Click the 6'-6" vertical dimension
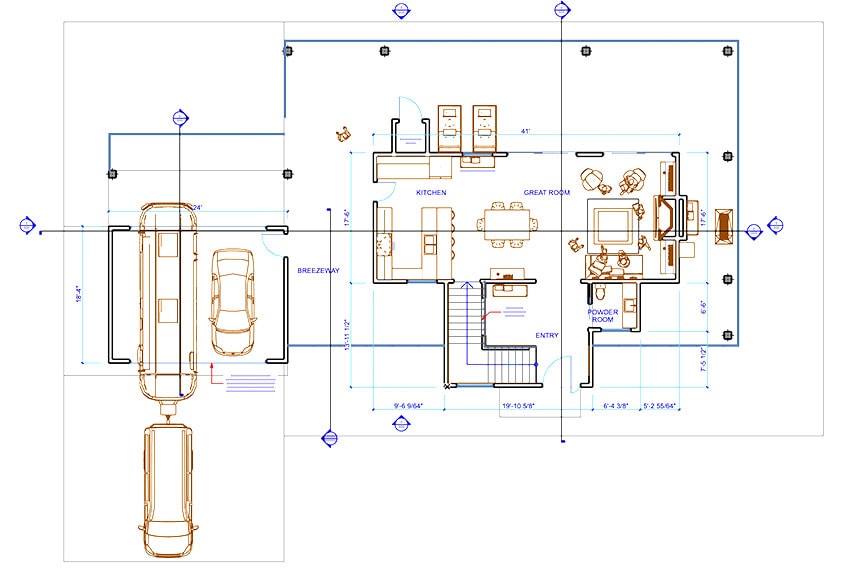This screenshot has height=575, width=850. (x=704, y=308)
